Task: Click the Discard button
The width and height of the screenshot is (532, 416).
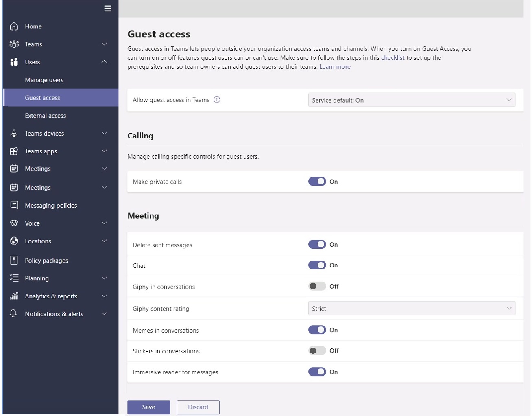Action: coord(198,407)
